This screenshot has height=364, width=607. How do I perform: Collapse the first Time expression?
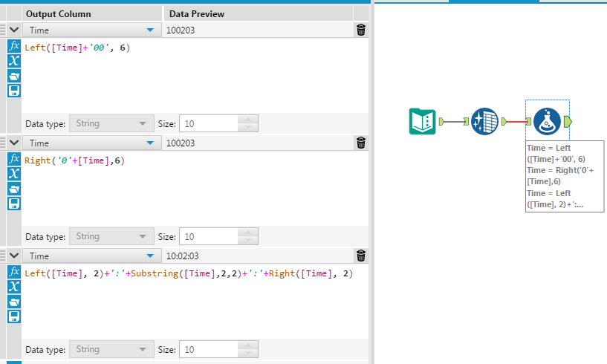click(x=14, y=30)
